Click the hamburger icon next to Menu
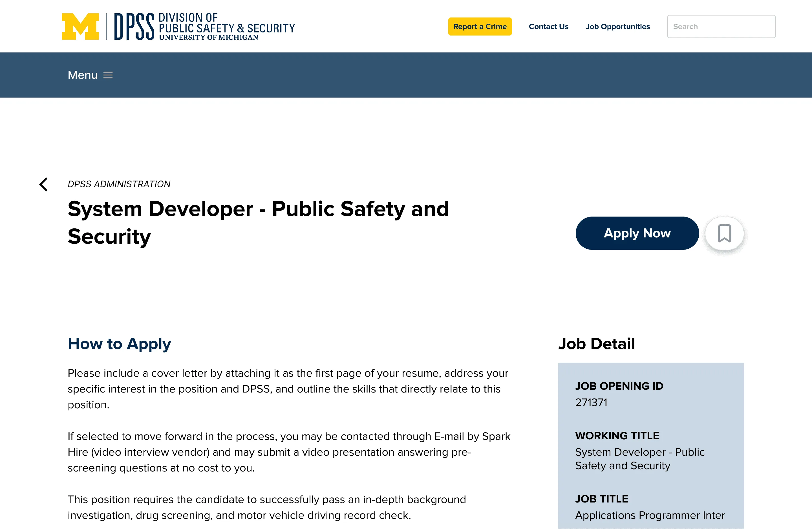Image resolution: width=812 pixels, height=529 pixels. pyautogui.click(x=108, y=75)
